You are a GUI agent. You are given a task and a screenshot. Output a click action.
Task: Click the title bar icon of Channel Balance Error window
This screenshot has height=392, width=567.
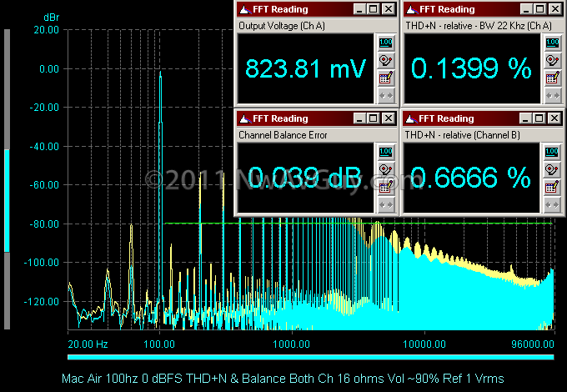coord(245,118)
